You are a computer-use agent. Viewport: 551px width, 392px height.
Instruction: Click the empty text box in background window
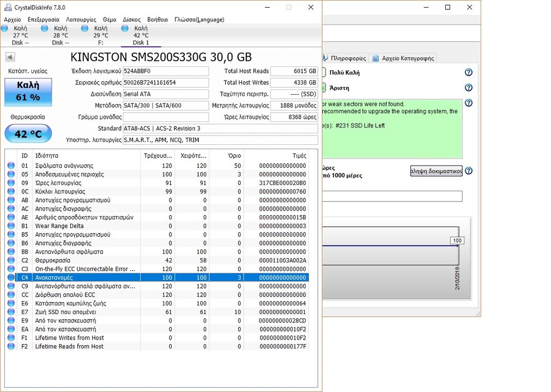392,196
